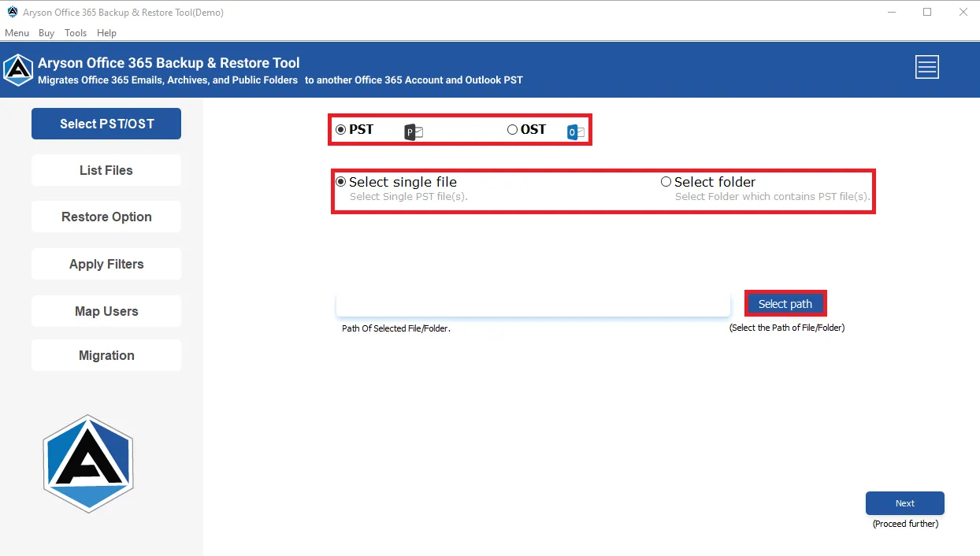Image resolution: width=980 pixels, height=556 pixels.
Task: Click the PST file icon
Action: [414, 132]
